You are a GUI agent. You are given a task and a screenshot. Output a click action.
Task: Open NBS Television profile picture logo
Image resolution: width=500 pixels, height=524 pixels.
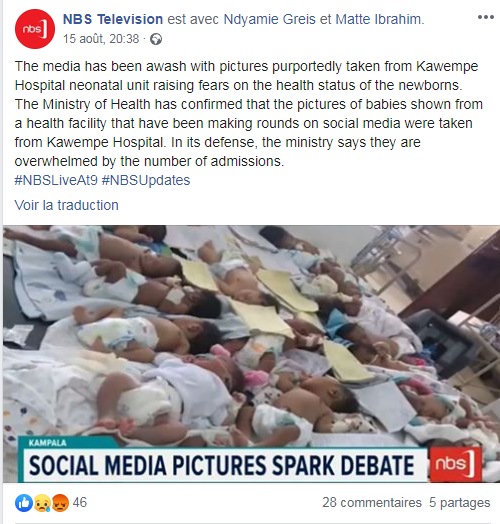pos(35,29)
